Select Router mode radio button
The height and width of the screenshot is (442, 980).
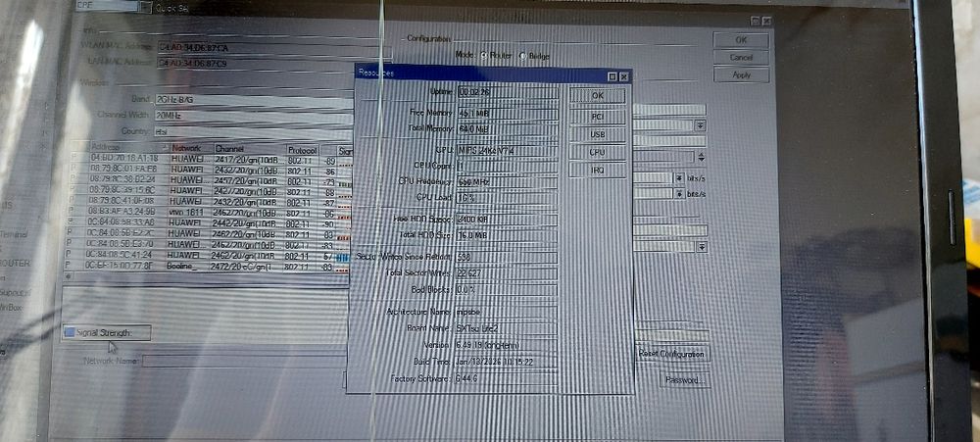483,56
